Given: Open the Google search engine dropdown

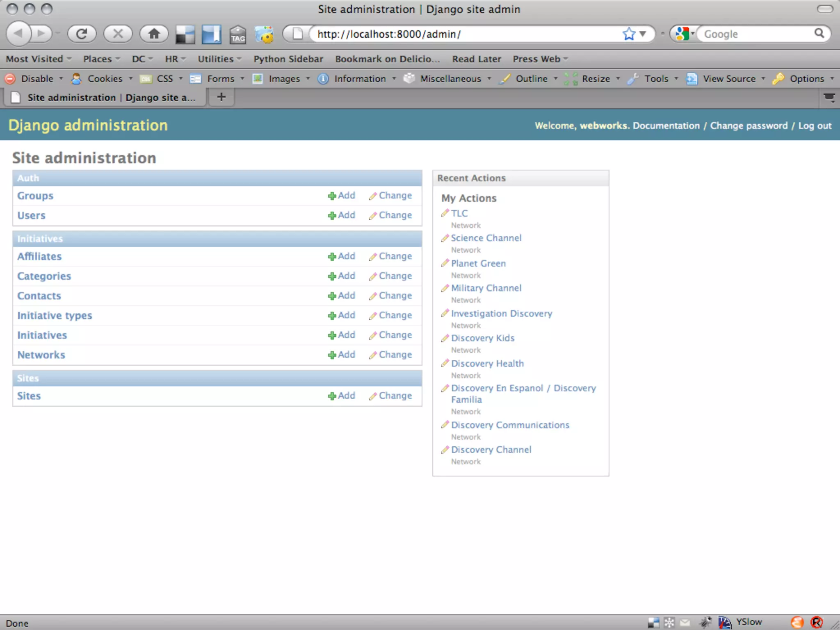Looking at the screenshot, I should pos(685,34).
